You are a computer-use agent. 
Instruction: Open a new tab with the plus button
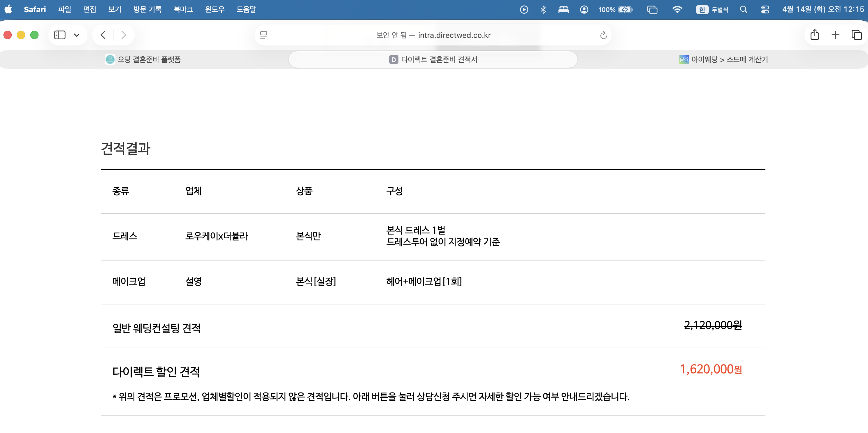835,35
